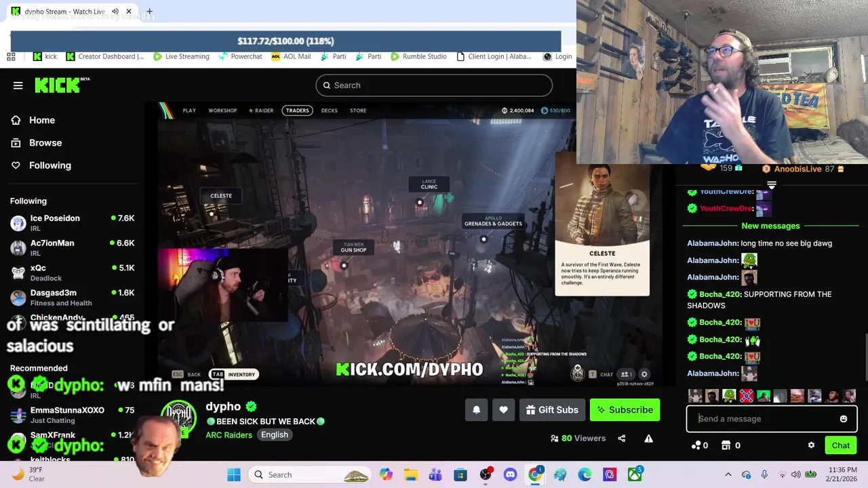
Task: Open xQc's channel from Following
Action: tap(72, 272)
